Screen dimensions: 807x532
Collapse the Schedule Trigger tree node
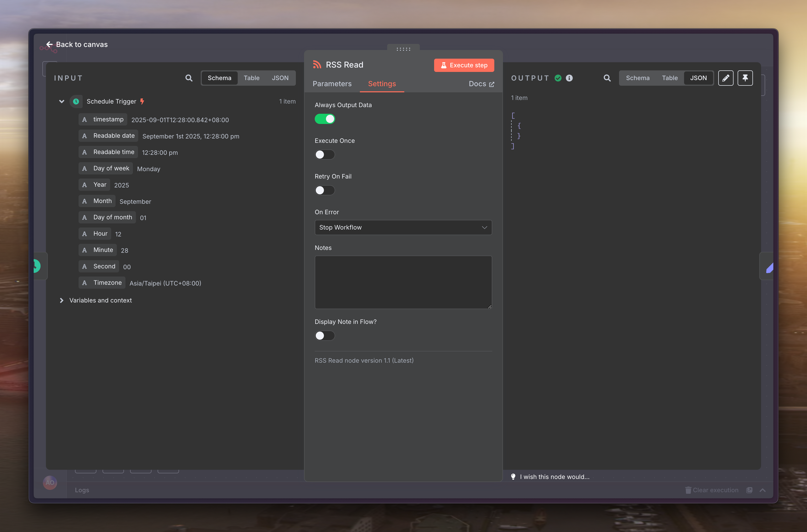(62, 102)
